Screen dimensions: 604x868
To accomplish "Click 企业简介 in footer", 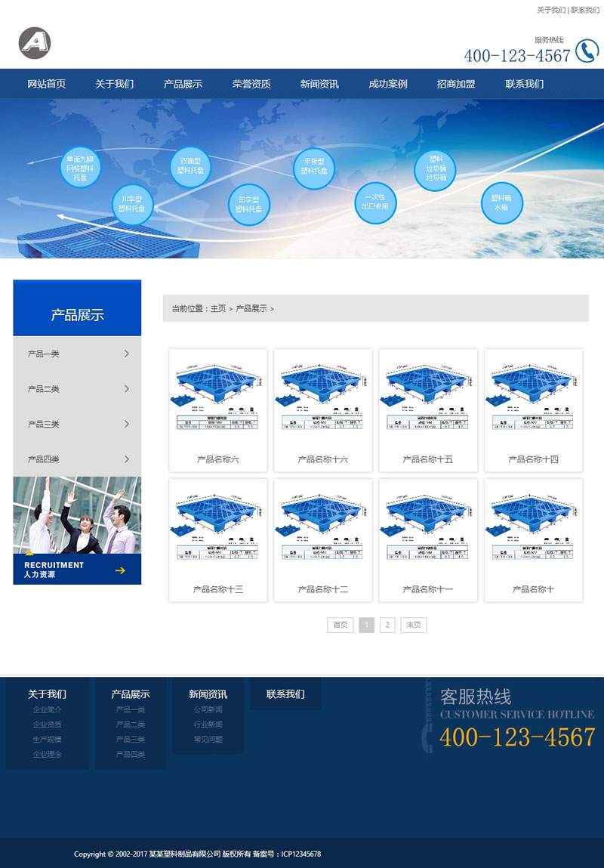I will point(47,709).
